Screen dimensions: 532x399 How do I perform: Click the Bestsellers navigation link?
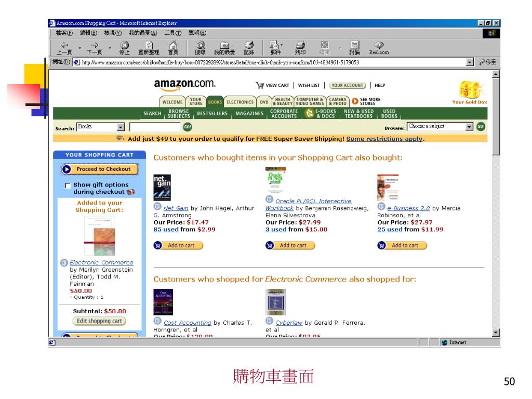coord(212,113)
